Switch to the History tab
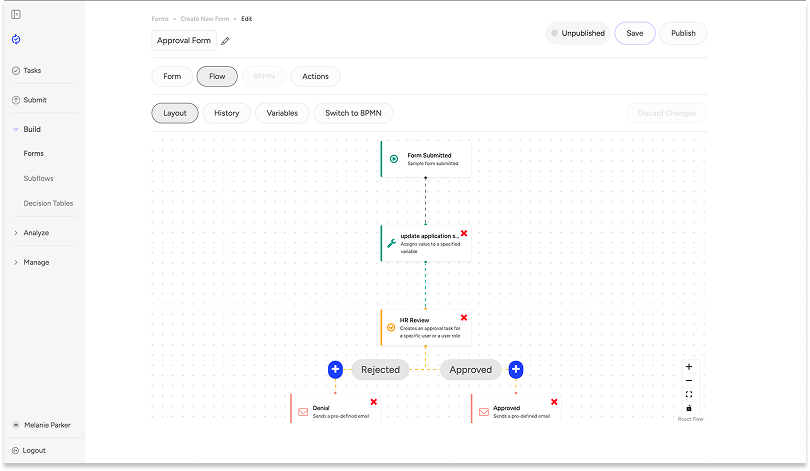Screen dimensions: 810x471 pos(227,113)
